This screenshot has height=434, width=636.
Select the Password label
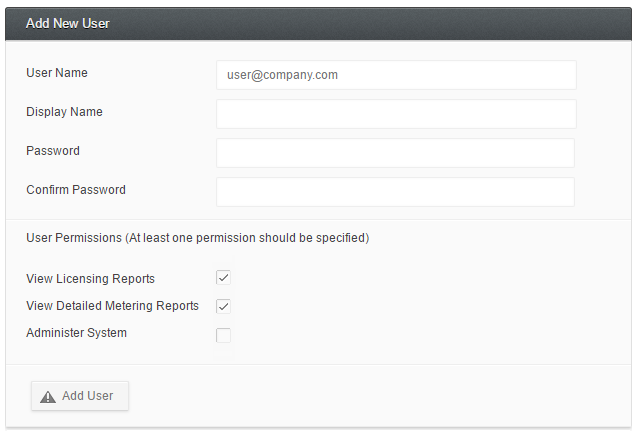pyautogui.click(x=53, y=150)
